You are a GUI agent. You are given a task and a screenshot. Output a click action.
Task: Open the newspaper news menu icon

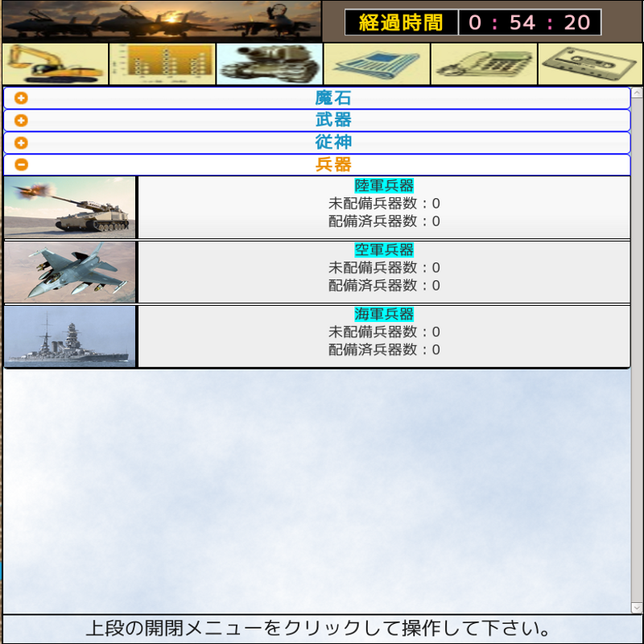pos(377,64)
